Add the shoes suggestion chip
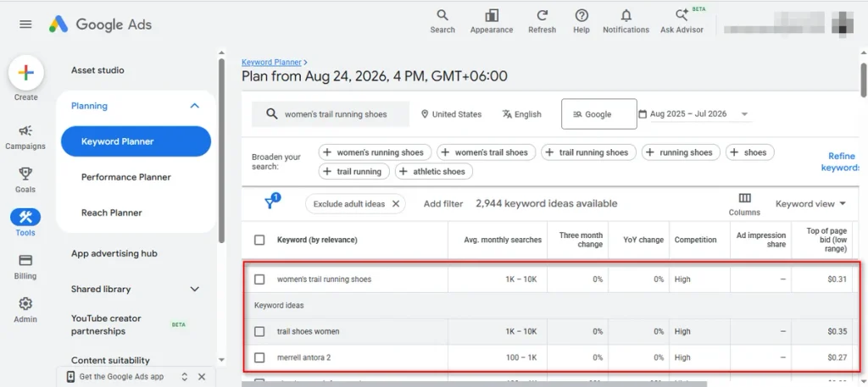This screenshot has width=868, height=387. [x=750, y=152]
